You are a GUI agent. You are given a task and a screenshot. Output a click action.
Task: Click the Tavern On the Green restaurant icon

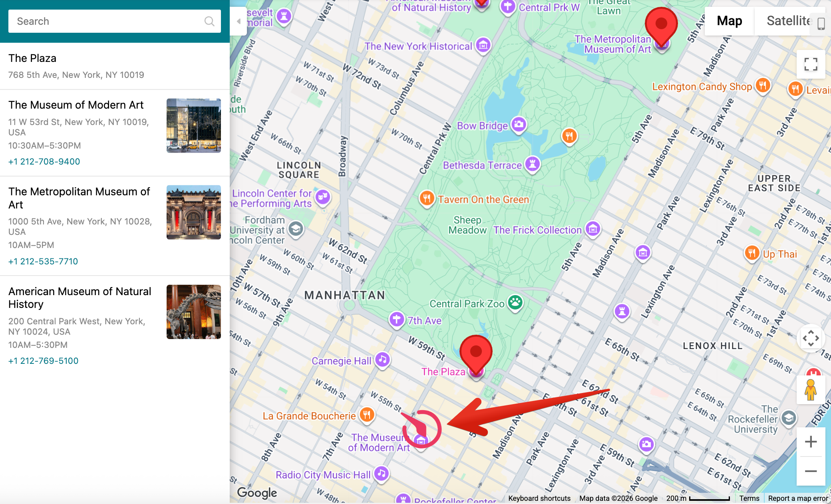click(427, 198)
